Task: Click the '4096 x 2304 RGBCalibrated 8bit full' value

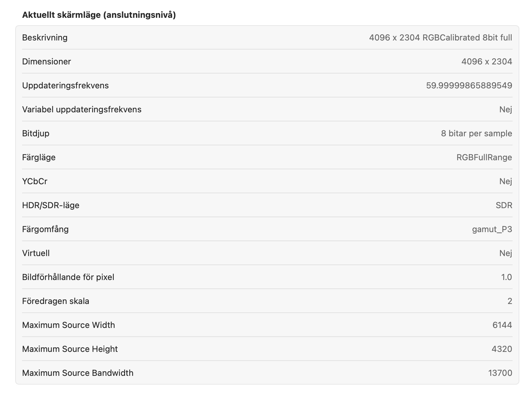Action: pos(440,38)
